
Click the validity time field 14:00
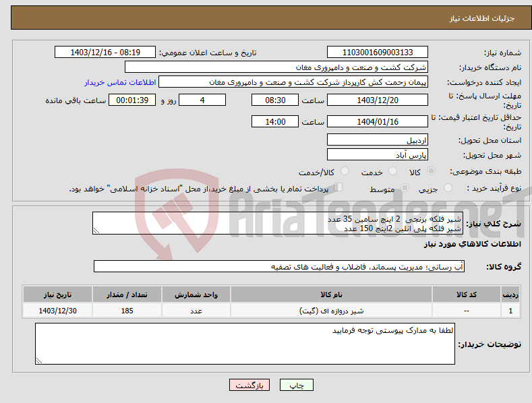coord(275,121)
